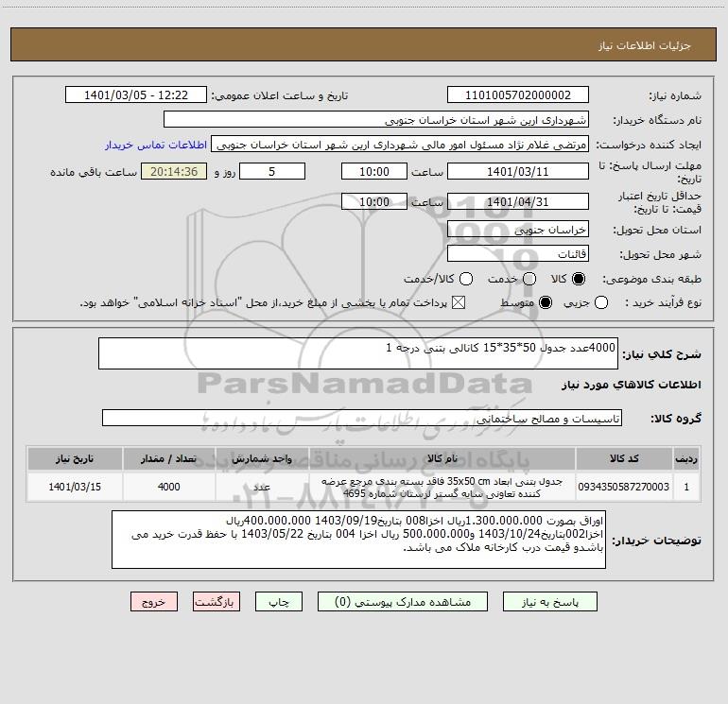Viewport: 728px width, 704px height.
Task: Click the announcement date field 1401/03/05 - 12:22
Action: point(135,95)
